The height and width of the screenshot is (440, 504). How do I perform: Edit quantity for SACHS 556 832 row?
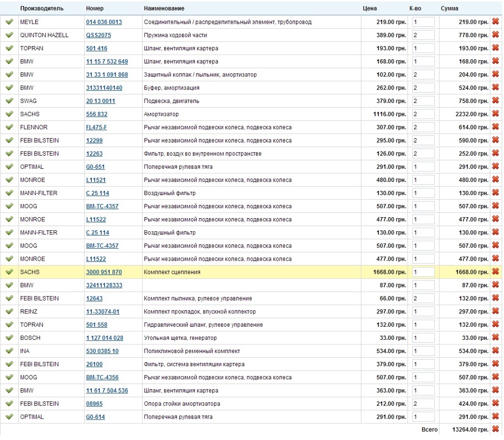[x=423, y=114]
